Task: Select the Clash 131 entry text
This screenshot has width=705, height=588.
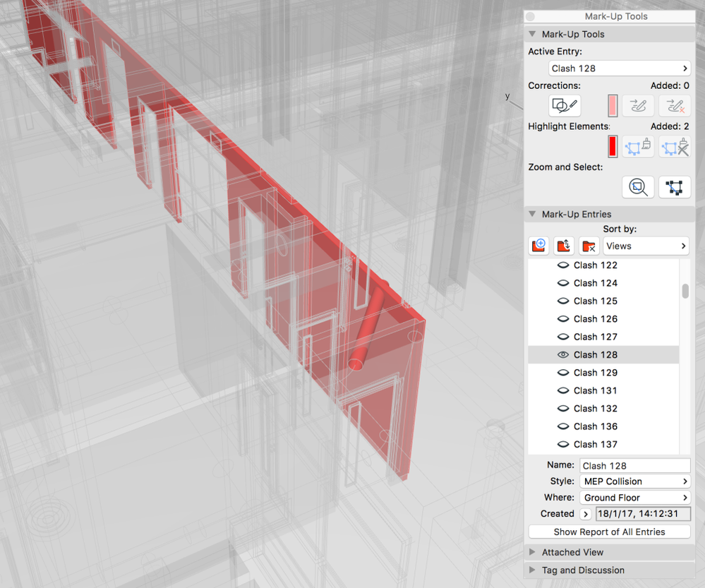Action: pos(596,390)
